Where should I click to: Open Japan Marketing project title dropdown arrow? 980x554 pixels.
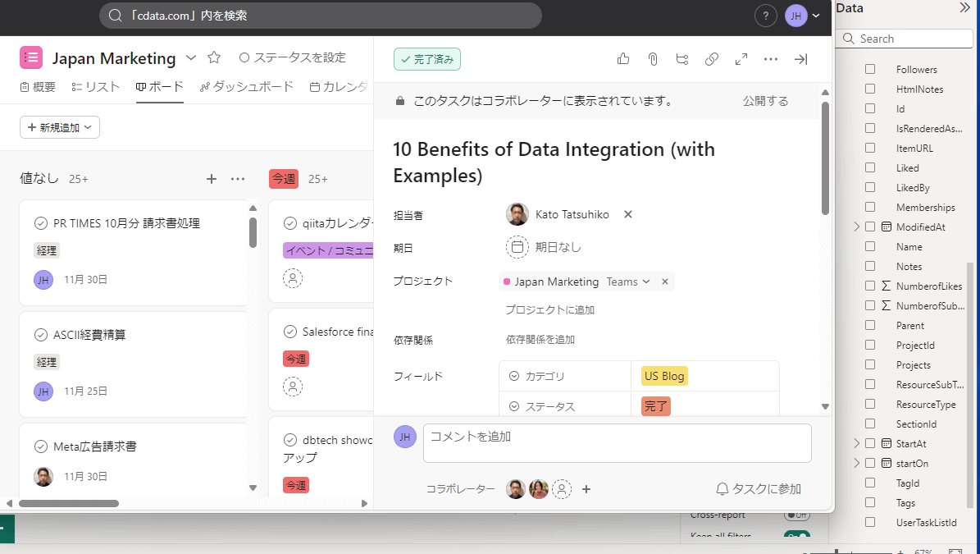coord(191,57)
